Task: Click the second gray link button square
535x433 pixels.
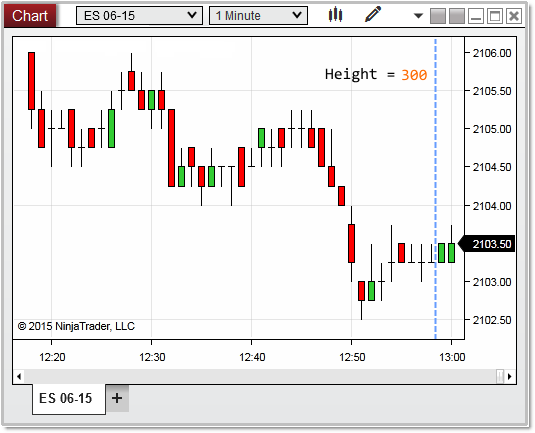Action: [x=457, y=16]
